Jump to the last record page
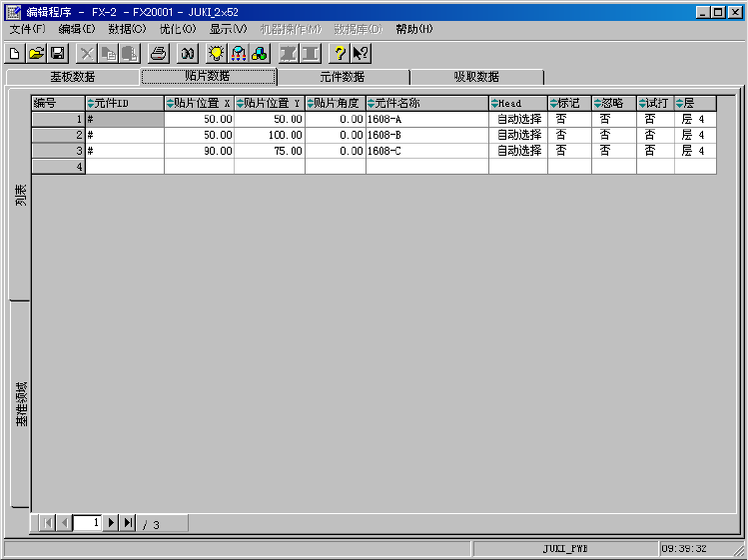The width and height of the screenshot is (748, 560). [x=128, y=523]
